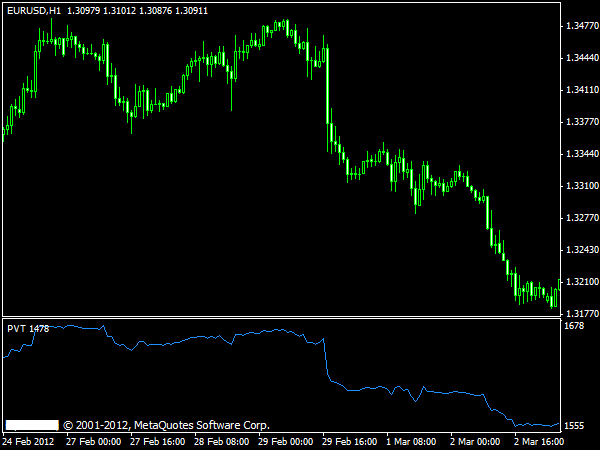Click the 1.30911 close price in chart header
The width and height of the screenshot is (600, 450).
(x=191, y=11)
